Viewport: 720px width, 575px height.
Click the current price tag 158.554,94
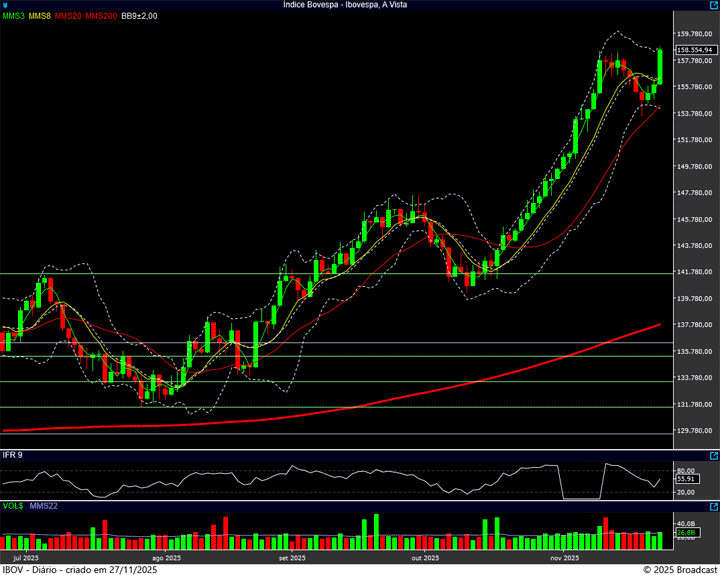pyautogui.click(x=694, y=49)
